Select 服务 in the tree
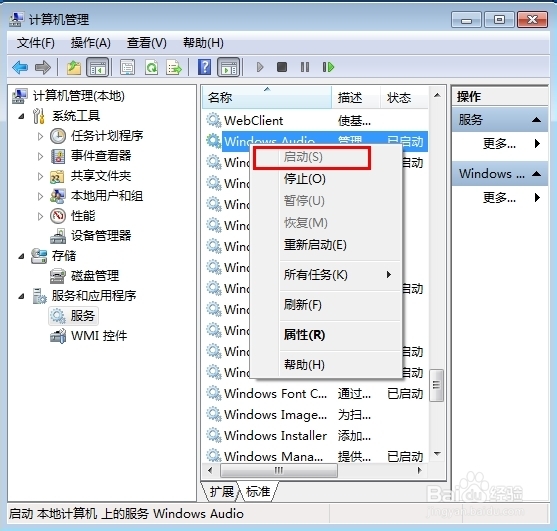This screenshot has height=531, width=557. pos(82,315)
